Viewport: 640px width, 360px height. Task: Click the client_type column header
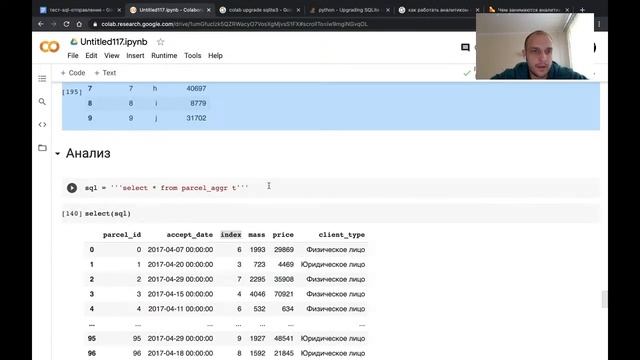342,235
